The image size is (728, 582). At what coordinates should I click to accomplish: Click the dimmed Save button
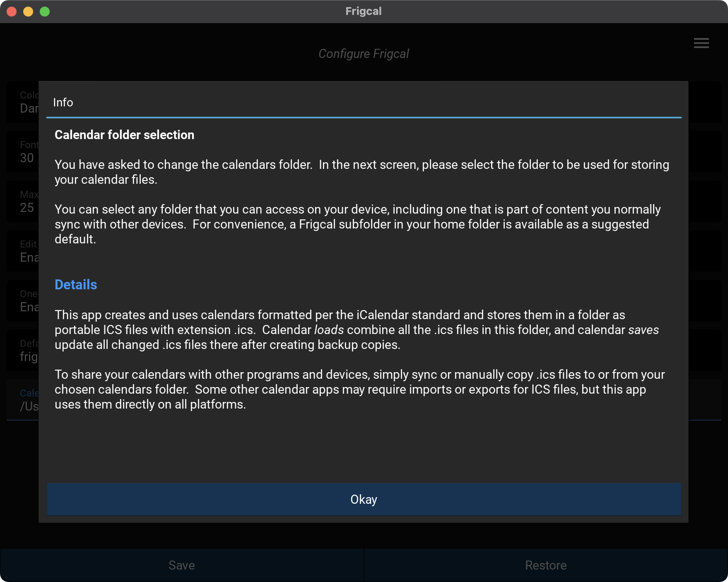coord(182,565)
